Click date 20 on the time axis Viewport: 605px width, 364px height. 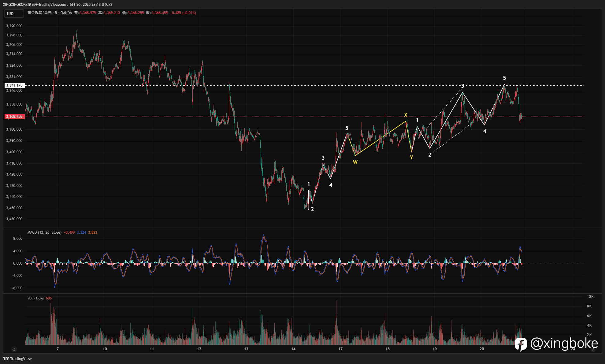tap(482, 349)
